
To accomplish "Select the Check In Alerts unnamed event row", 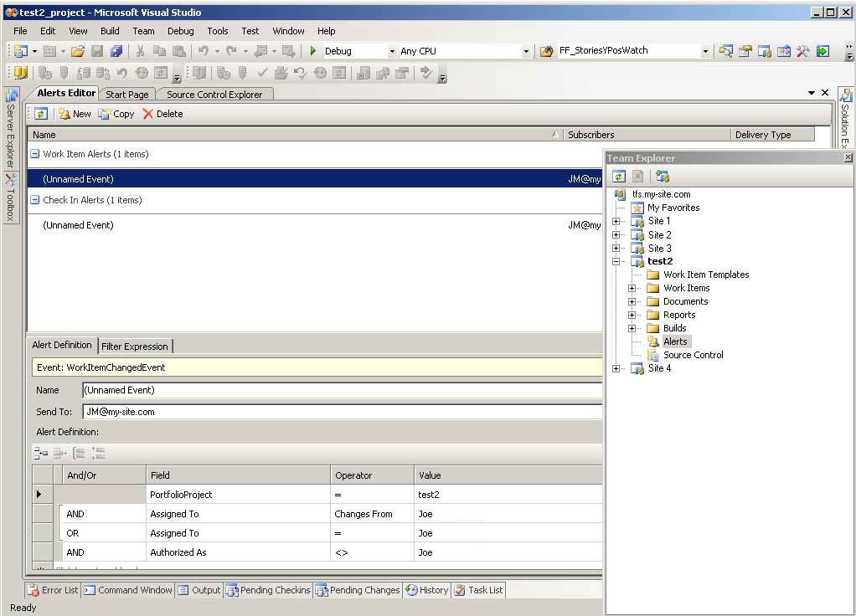I will 315,225.
